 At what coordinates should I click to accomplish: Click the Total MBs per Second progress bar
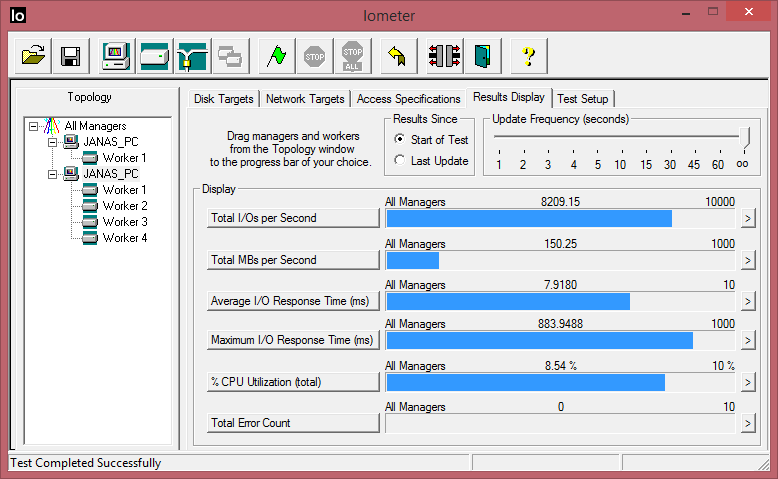[x=560, y=261]
